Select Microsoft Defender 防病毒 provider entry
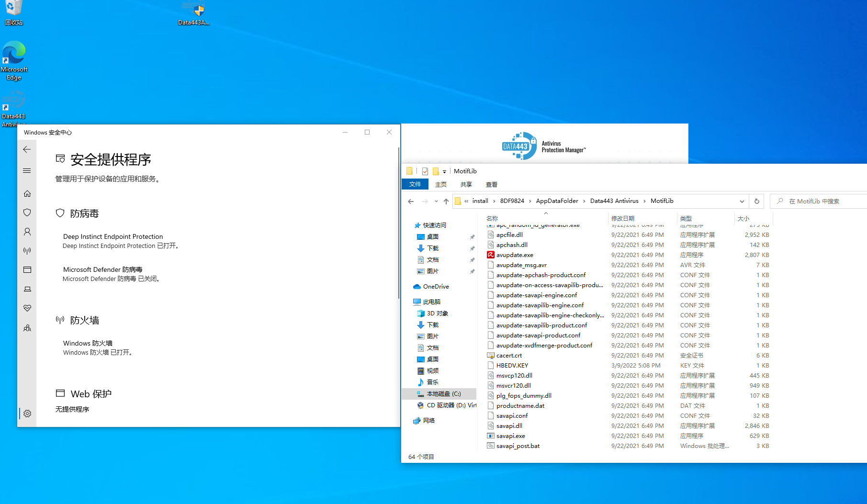867x504 pixels. (102, 269)
